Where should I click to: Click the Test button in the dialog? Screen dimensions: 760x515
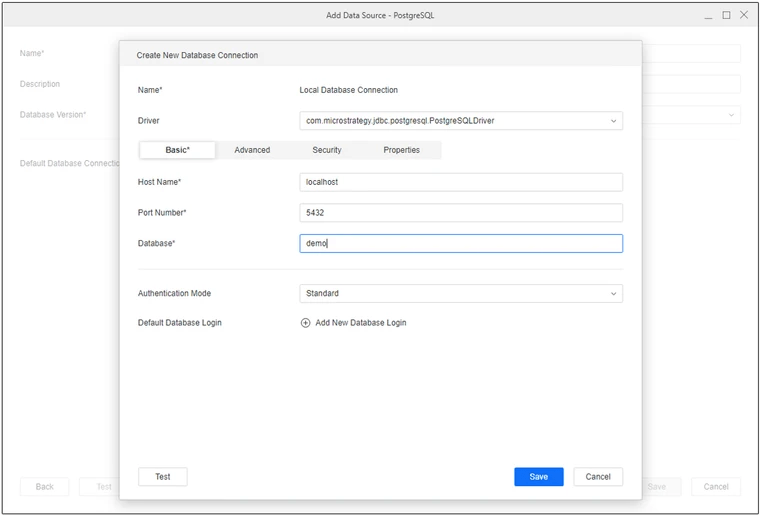(x=163, y=477)
